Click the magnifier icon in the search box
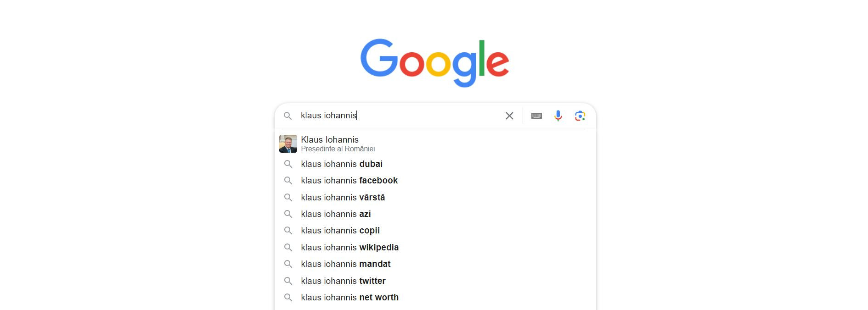This screenshot has width=868, height=310. pos(288,116)
